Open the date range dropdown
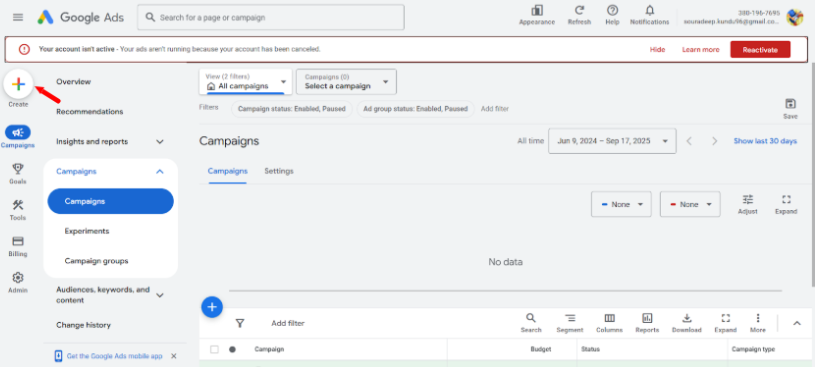815x367 pixels. 612,141
